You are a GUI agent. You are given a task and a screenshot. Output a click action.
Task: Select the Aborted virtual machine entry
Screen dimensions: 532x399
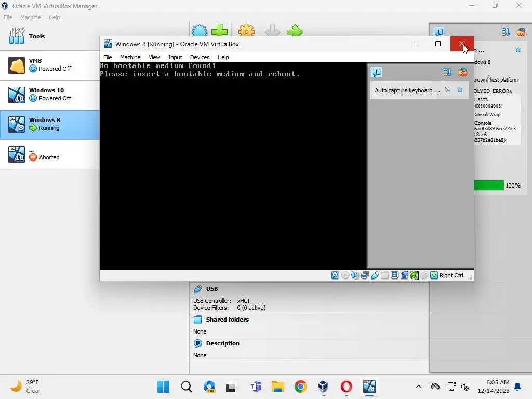point(49,154)
